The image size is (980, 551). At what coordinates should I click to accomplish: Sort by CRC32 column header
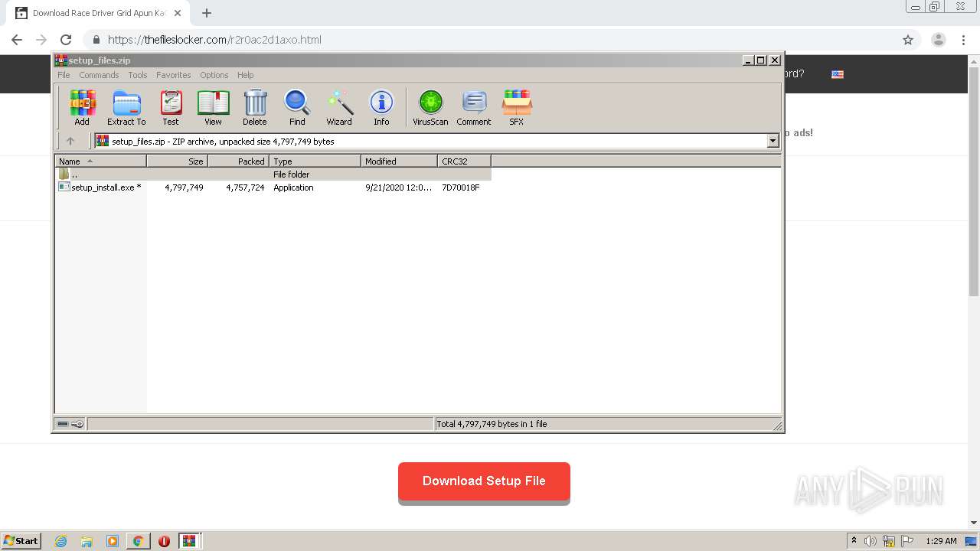(x=464, y=161)
